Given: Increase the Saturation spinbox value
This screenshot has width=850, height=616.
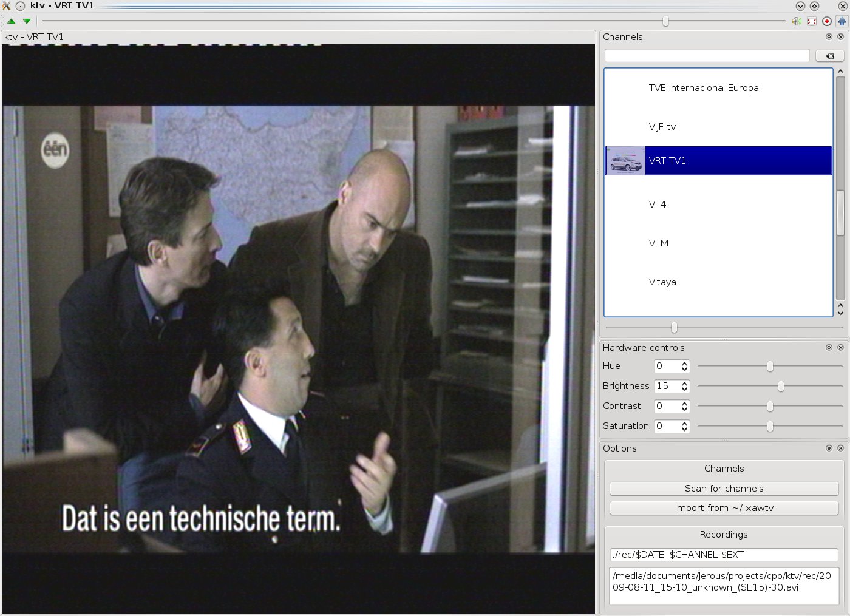Looking at the screenshot, I should [685, 424].
